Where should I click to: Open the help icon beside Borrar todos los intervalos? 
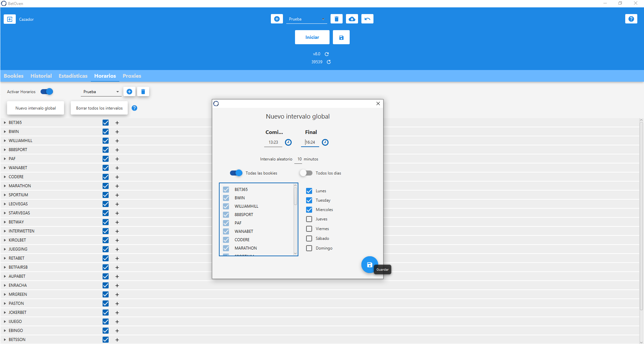134,108
